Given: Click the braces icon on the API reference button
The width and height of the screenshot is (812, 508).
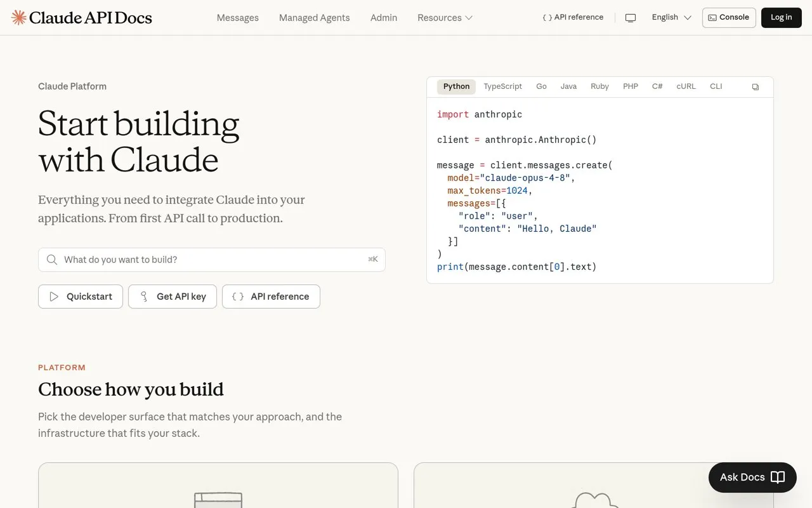Looking at the screenshot, I should pos(238,297).
